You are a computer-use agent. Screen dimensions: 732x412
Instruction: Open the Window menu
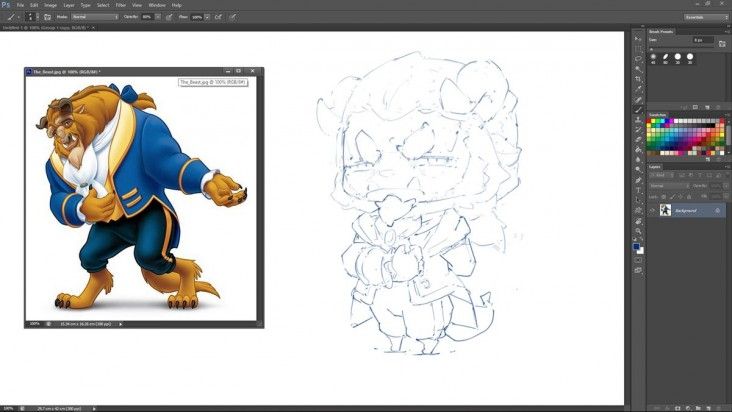click(x=157, y=5)
